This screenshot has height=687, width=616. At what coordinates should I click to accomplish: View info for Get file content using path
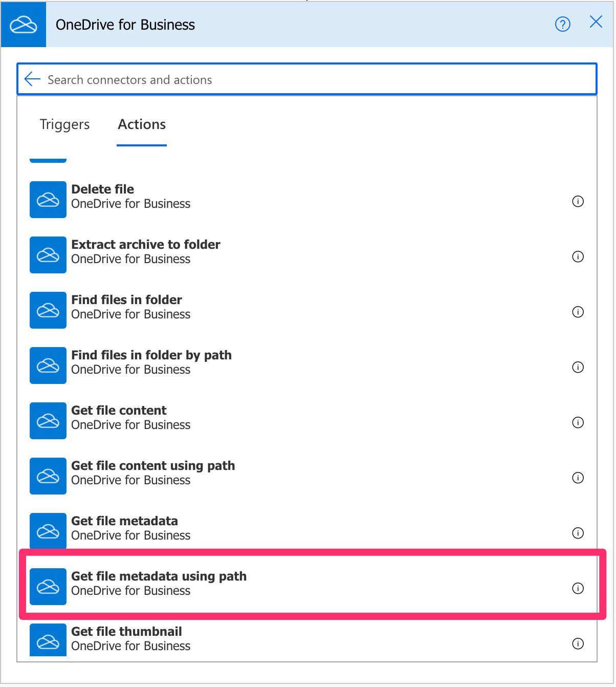pyautogui.click(x=578, y=478)
